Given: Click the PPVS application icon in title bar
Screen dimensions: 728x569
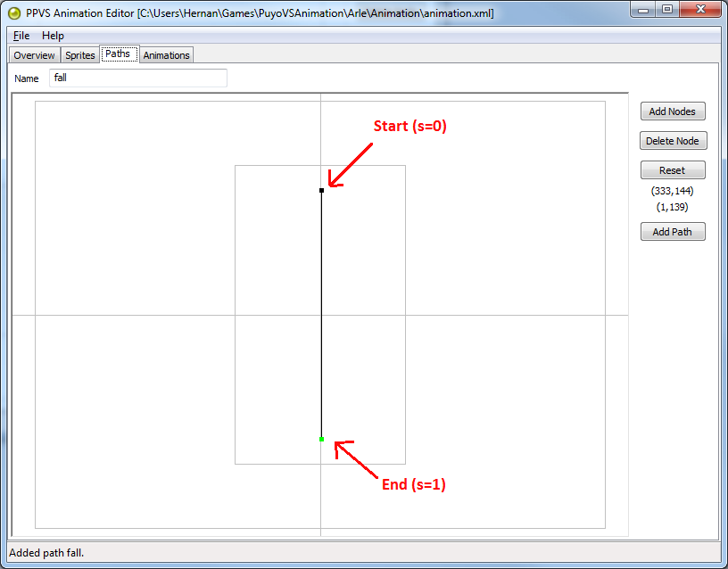Looking at the screenshot, I should pos(14,13).
